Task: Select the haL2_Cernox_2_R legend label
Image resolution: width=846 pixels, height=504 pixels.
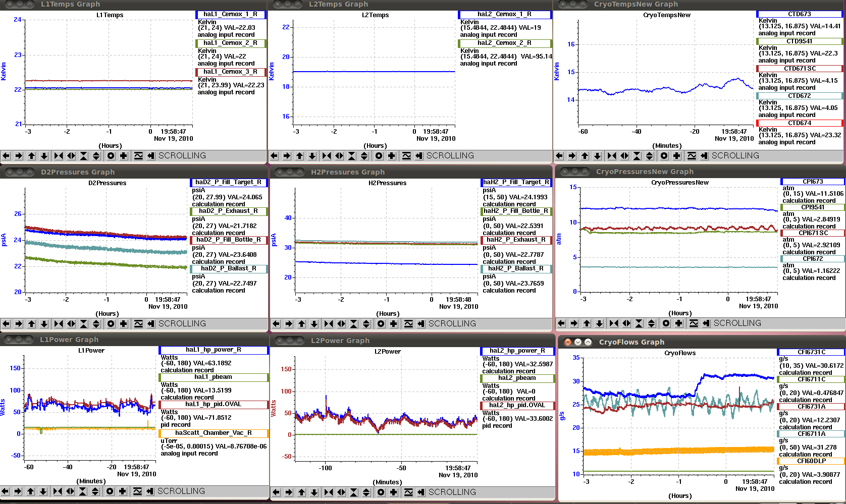Action: (505, 43)
